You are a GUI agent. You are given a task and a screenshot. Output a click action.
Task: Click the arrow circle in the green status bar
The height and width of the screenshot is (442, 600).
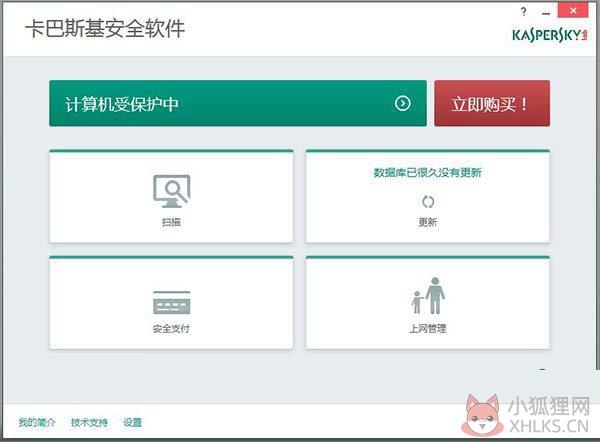pos(403,103)
